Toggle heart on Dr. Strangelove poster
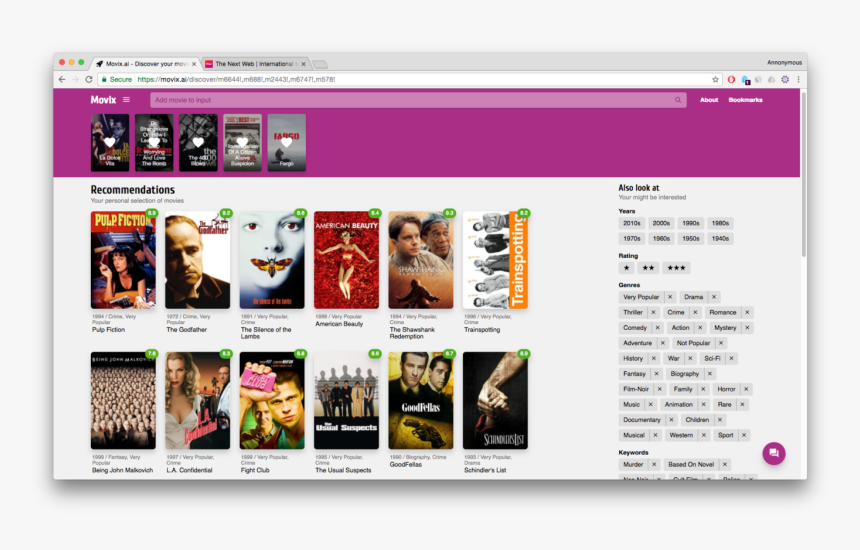Screen dimensions: 860x550 click(154, 143)
